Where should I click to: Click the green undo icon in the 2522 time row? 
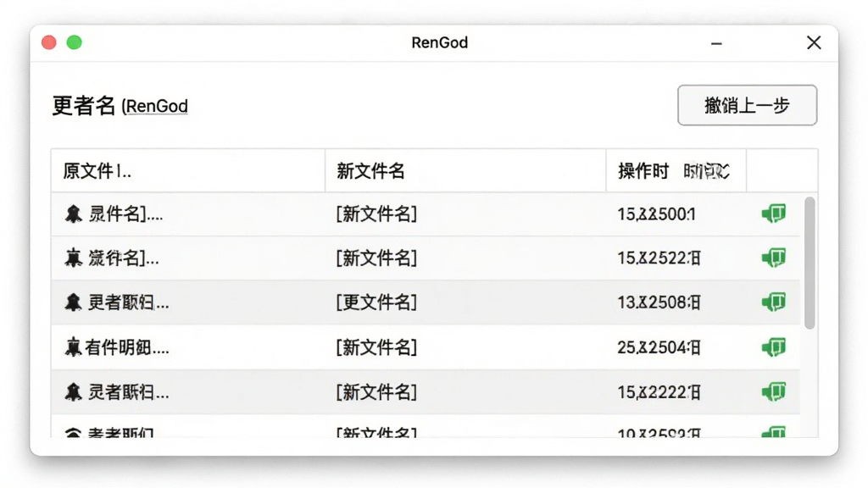point(773,258)
